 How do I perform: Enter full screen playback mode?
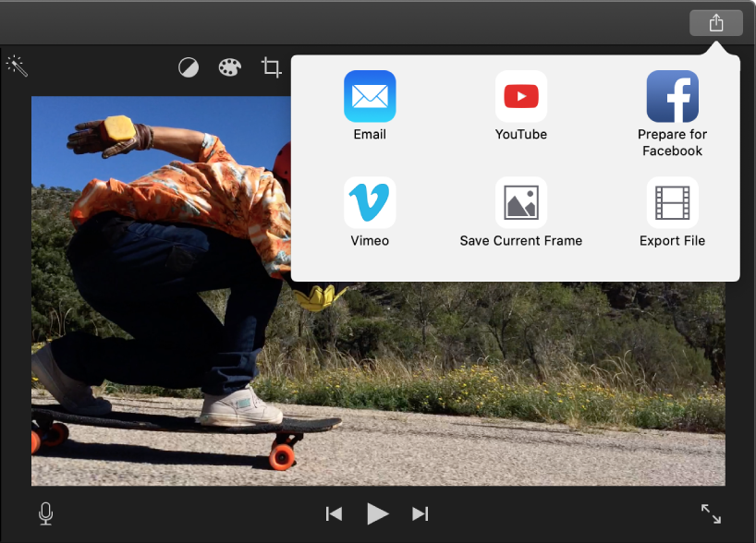[x=711, y=513]
